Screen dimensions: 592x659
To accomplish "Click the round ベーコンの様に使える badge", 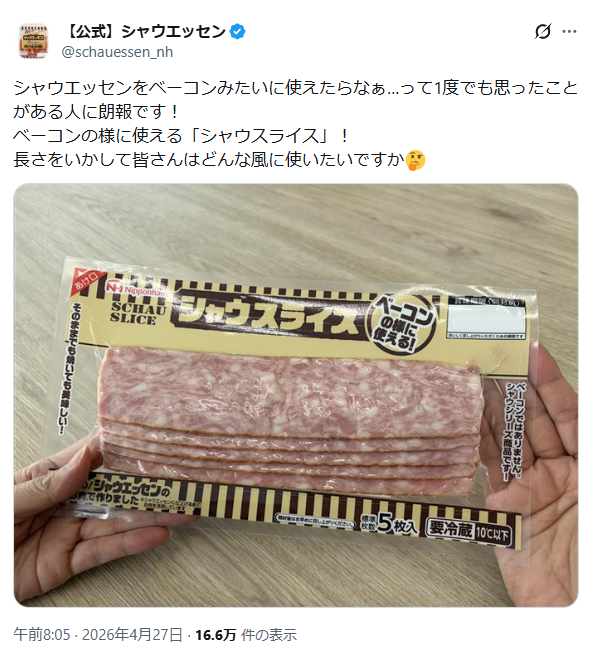I will (401, 323).
